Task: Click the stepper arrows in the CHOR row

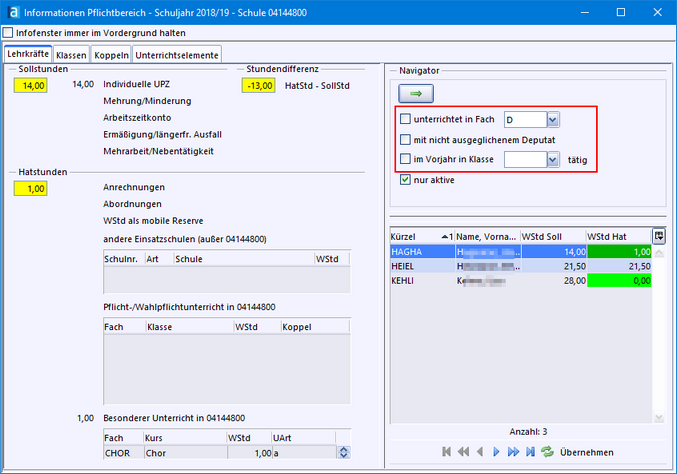Action: point(344,453)
